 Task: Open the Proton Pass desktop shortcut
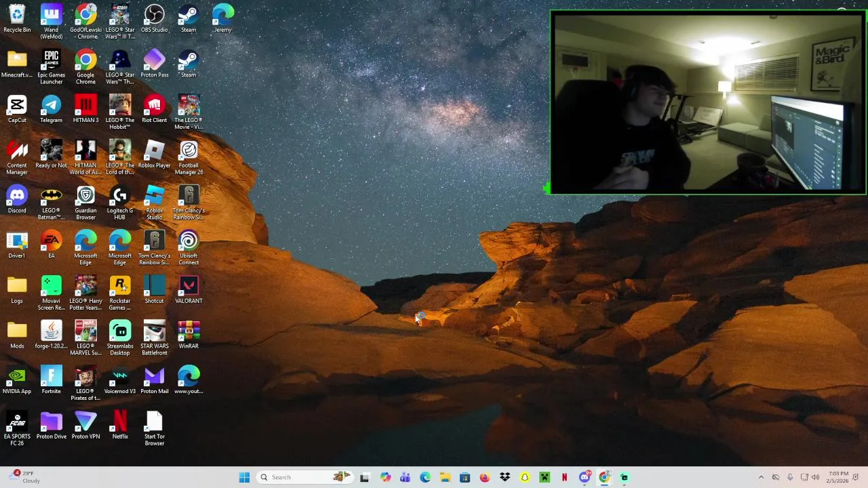point(155,64)
